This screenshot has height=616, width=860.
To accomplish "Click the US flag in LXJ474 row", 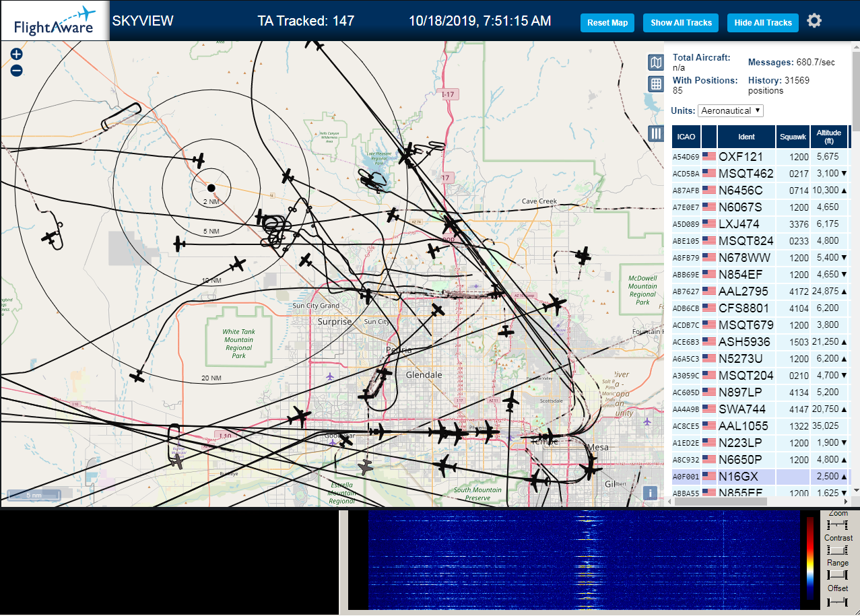I will click(709, 224).
